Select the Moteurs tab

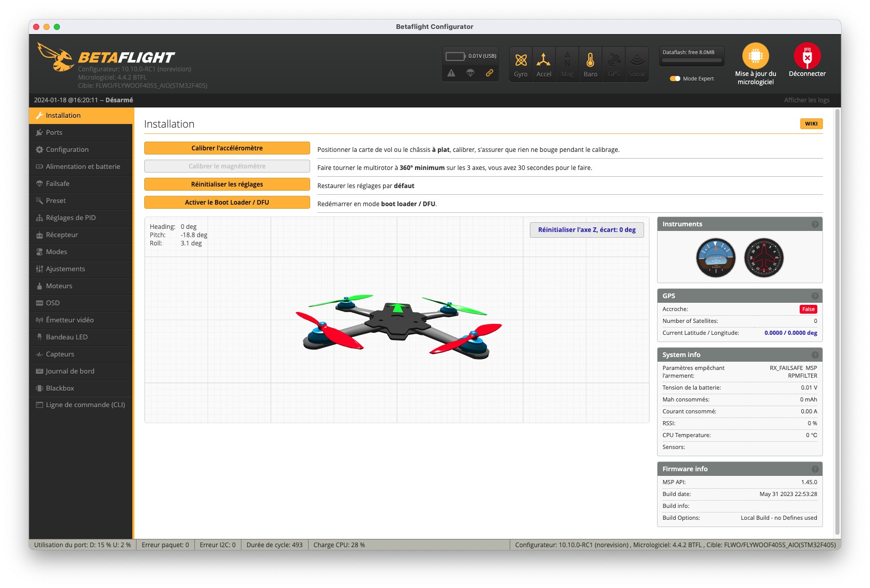click(x=81, y=286)
